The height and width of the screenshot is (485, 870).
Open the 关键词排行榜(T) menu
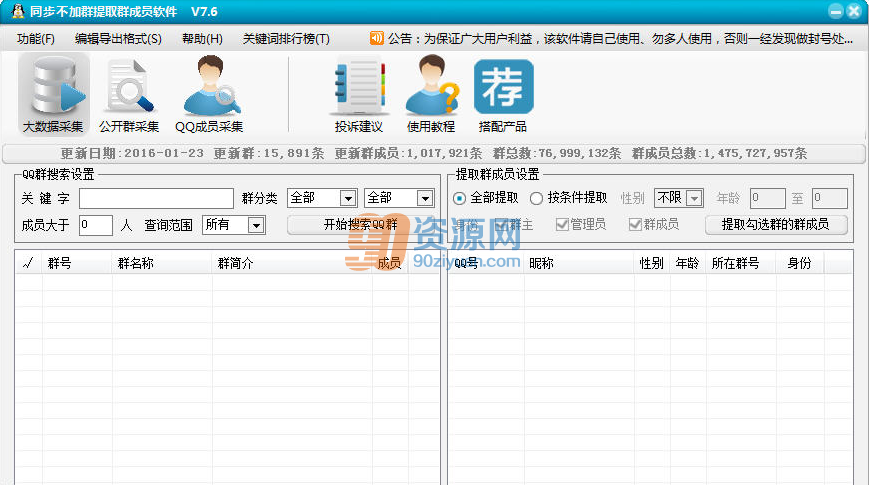click(x=286, y=38)
